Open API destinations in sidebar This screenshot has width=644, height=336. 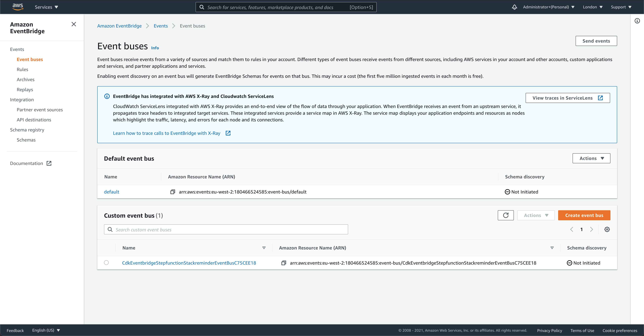pos(34,120)
